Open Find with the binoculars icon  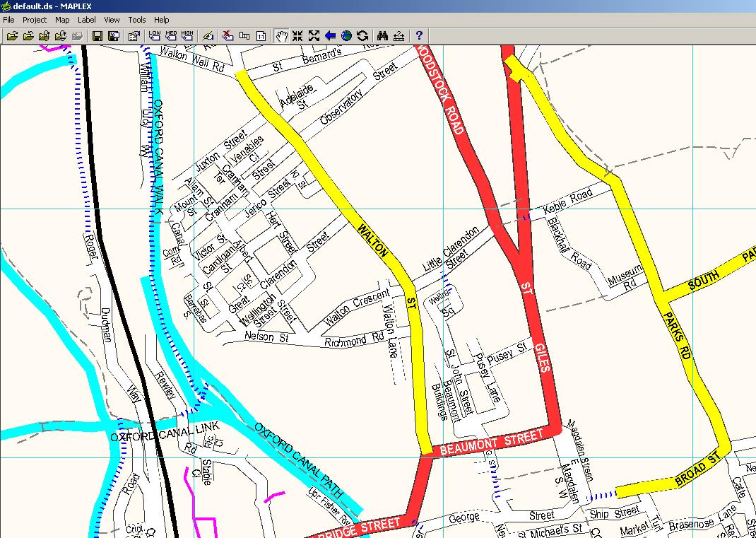(x=383, y=36)
